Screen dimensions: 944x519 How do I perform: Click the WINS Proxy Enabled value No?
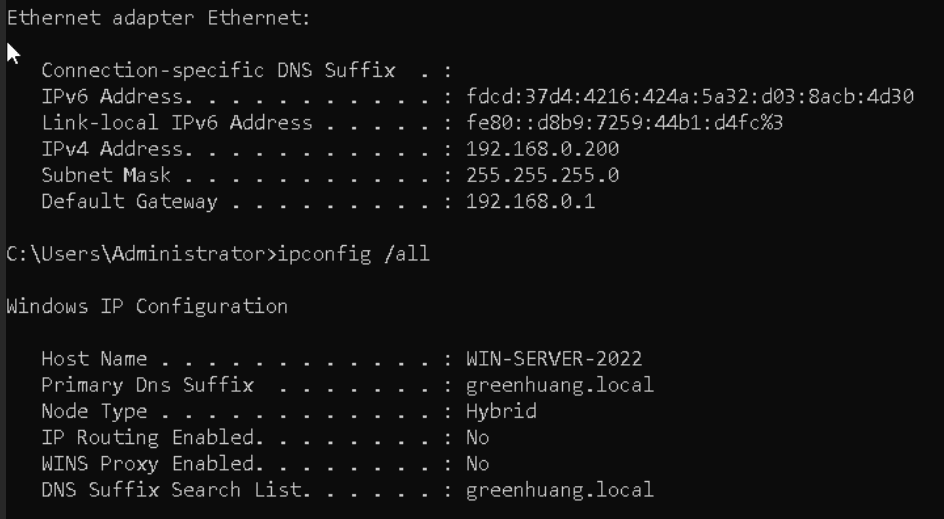click(477, 464)
